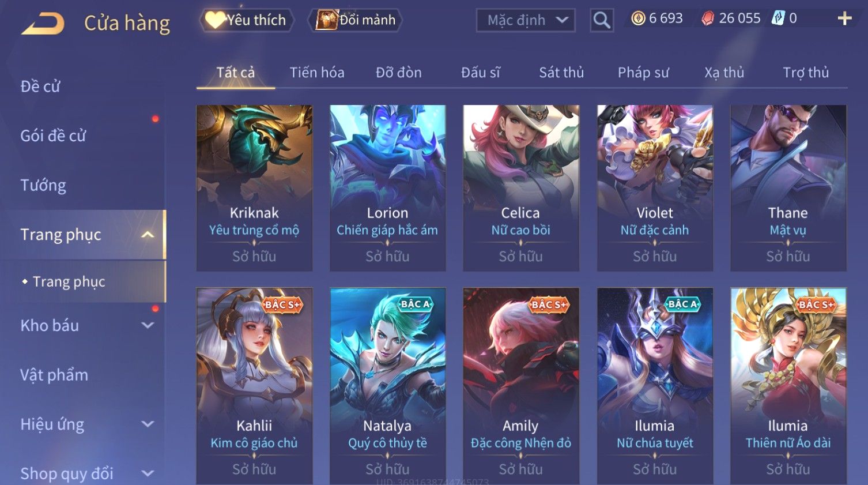Open Gói đề cử in sidebar
Screen dimensions: 868x485
pos(53,136)
